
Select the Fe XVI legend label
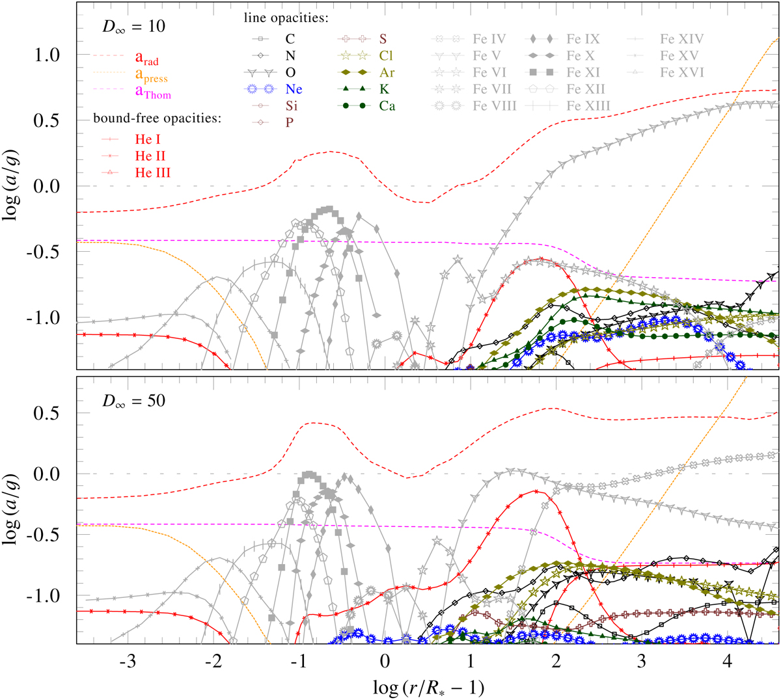tap(681, 73)
